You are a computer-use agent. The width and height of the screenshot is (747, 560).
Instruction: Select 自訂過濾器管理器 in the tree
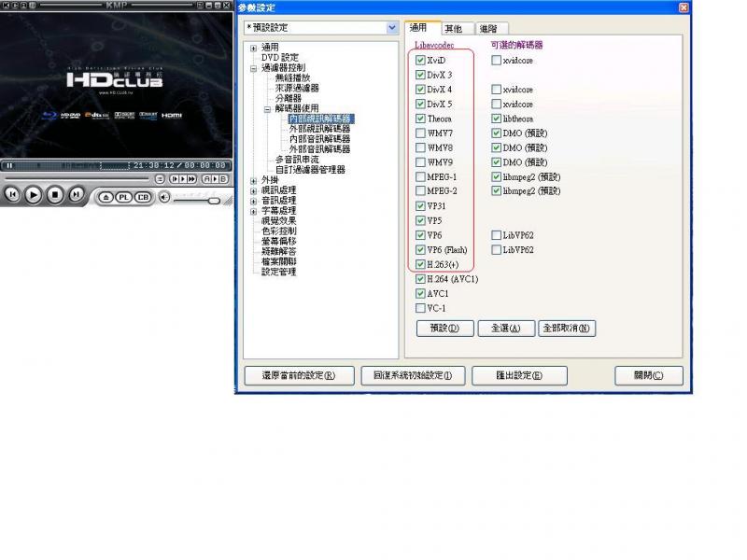coord(310,170)
